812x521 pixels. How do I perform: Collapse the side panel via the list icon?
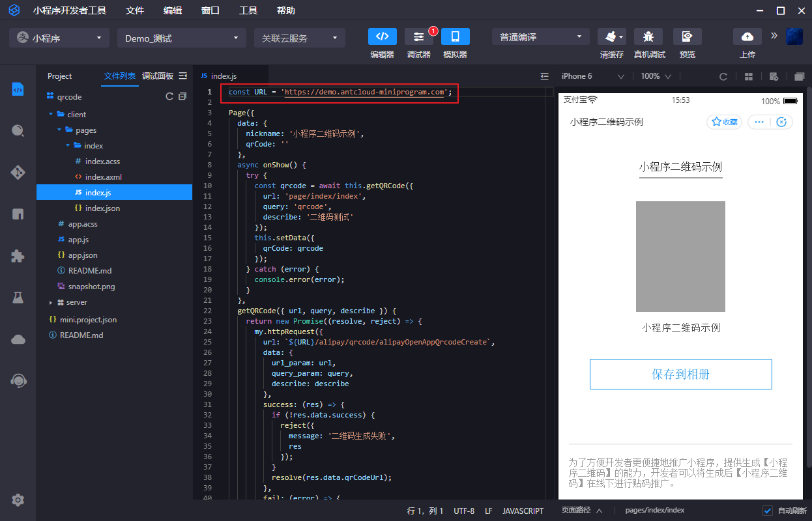183,76
